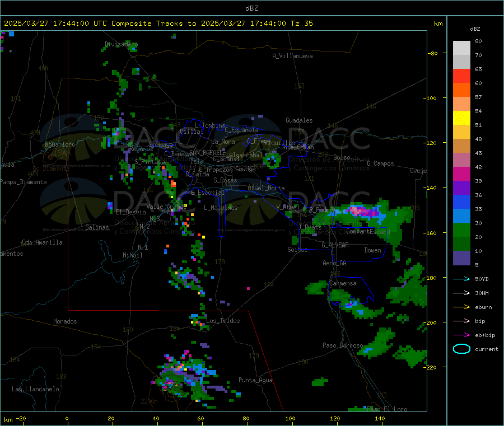504x426 pixels.
Task: Click the magenta 39 dBZ legend swatch
Action: (x=461, y=174)
